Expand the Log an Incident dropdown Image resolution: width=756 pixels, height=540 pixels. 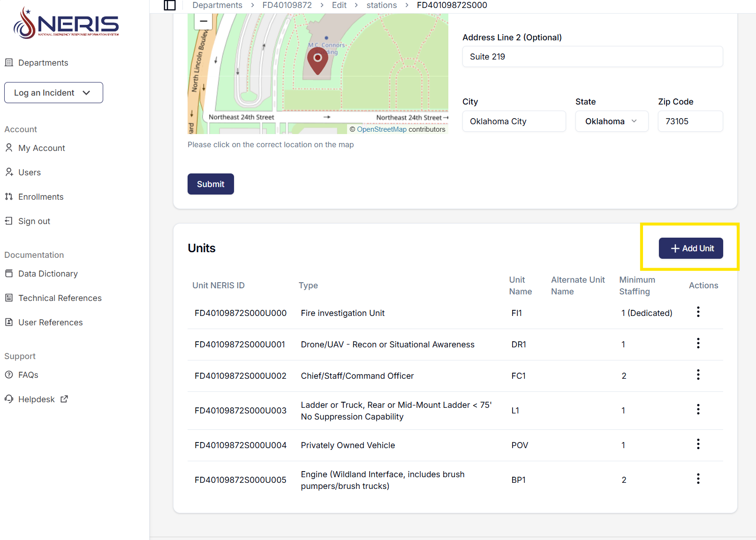53,93
